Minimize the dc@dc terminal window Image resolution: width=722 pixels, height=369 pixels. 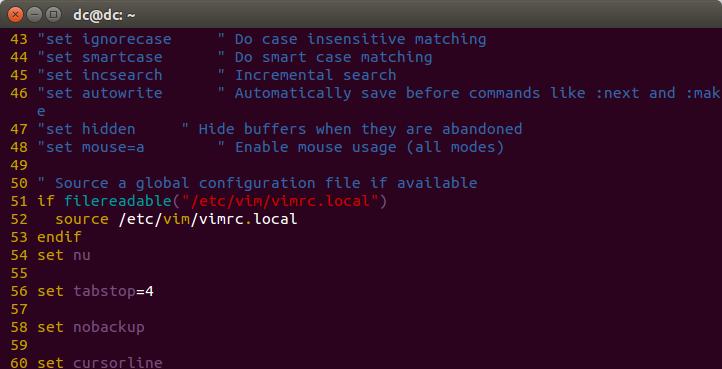click(x=35, y=14)
